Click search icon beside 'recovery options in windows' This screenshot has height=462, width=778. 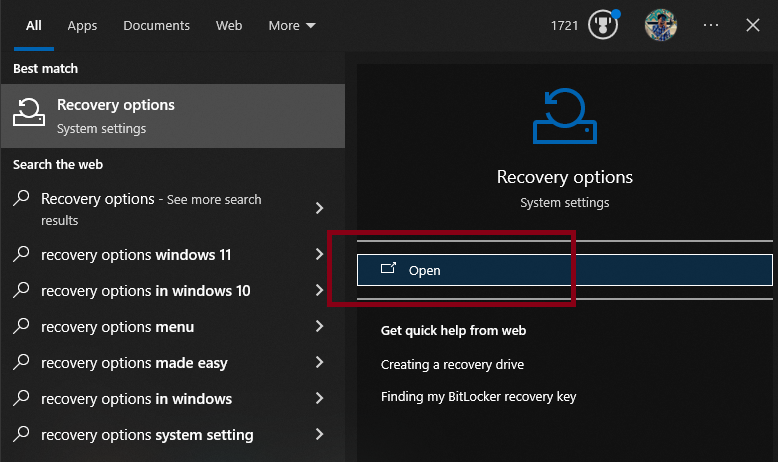[x=21, y=397]
